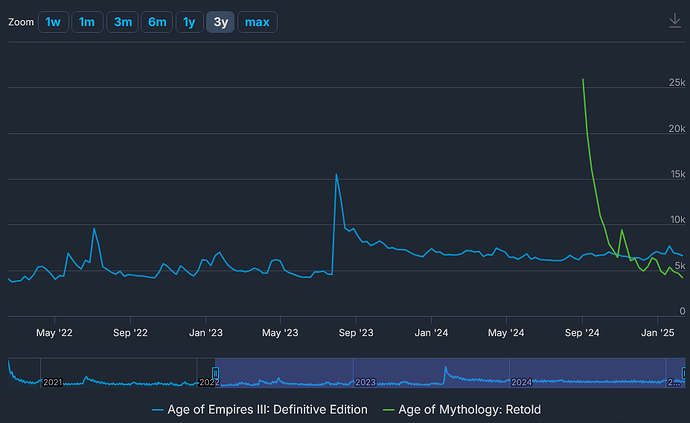
Task: Click the 2024 label in the navigator
Action: pyautogui.click(x=521, y=383)
